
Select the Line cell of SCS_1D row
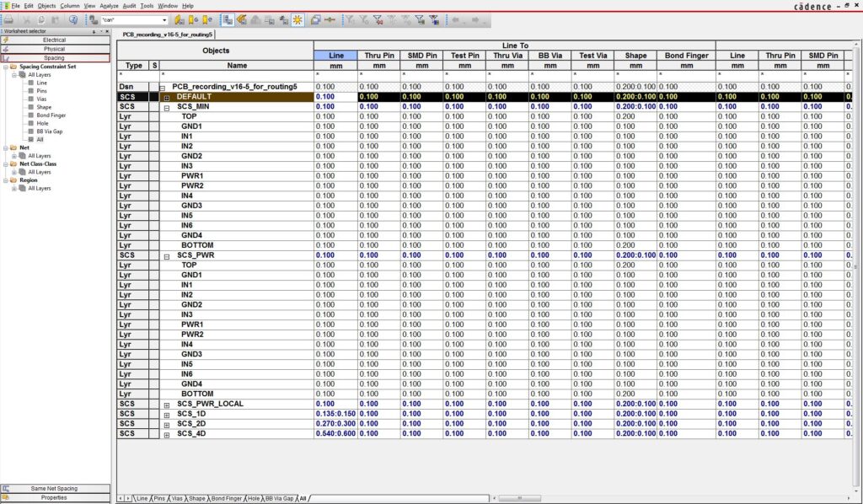click(335, 414)
